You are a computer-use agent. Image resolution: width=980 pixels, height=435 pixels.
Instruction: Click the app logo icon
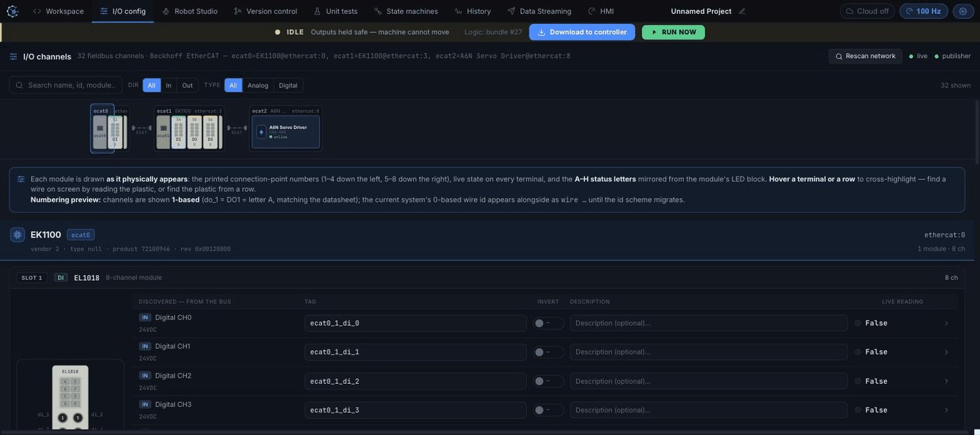coord(12,11)
